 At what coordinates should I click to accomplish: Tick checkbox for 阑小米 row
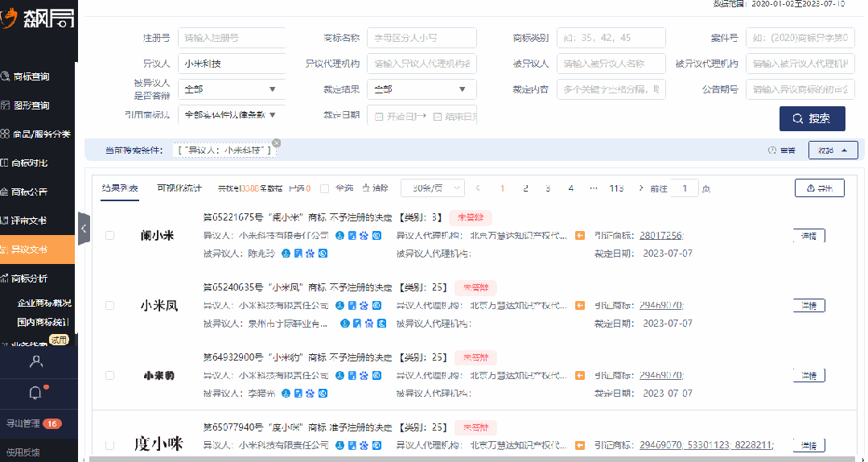109,236
